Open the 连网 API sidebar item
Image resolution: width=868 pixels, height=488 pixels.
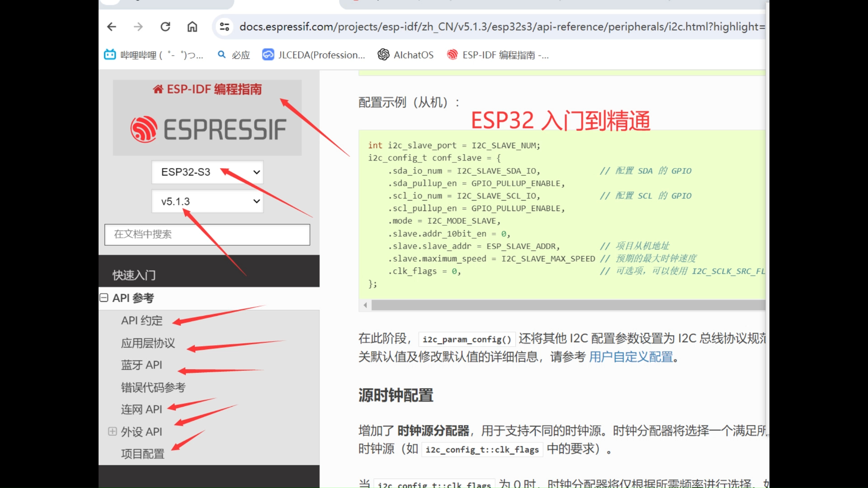tap(142, 409)
